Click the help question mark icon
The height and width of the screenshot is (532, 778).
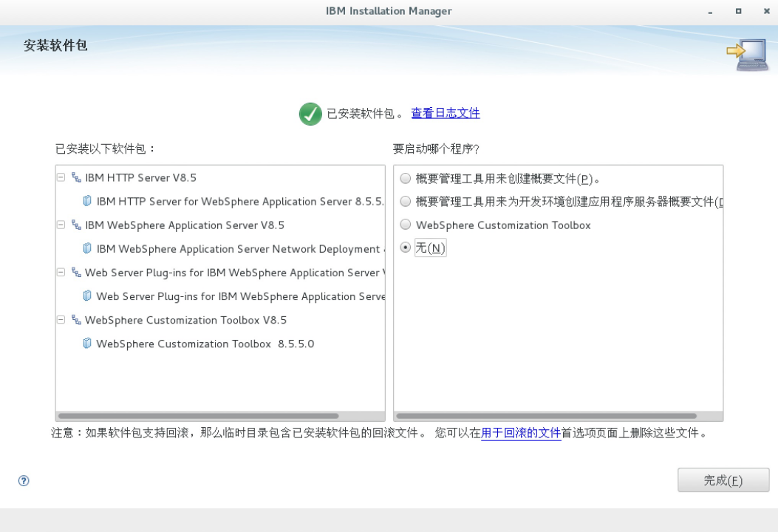[24, 481]
